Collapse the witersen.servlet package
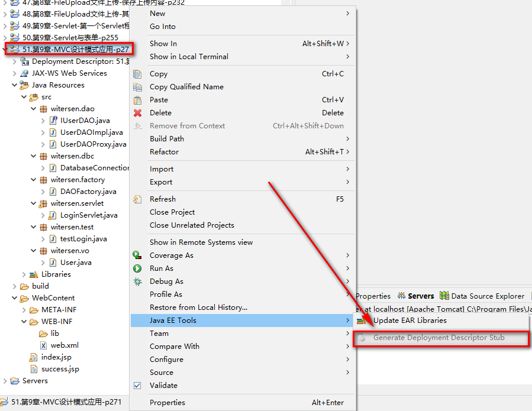532x411 pixels. coord(34,203)
